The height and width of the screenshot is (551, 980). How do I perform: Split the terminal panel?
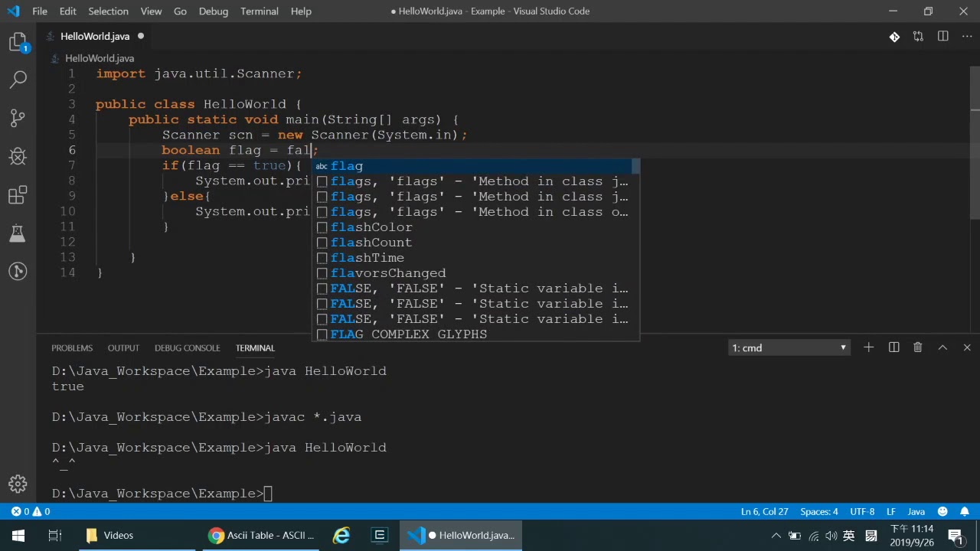click(x=893, y=347)
